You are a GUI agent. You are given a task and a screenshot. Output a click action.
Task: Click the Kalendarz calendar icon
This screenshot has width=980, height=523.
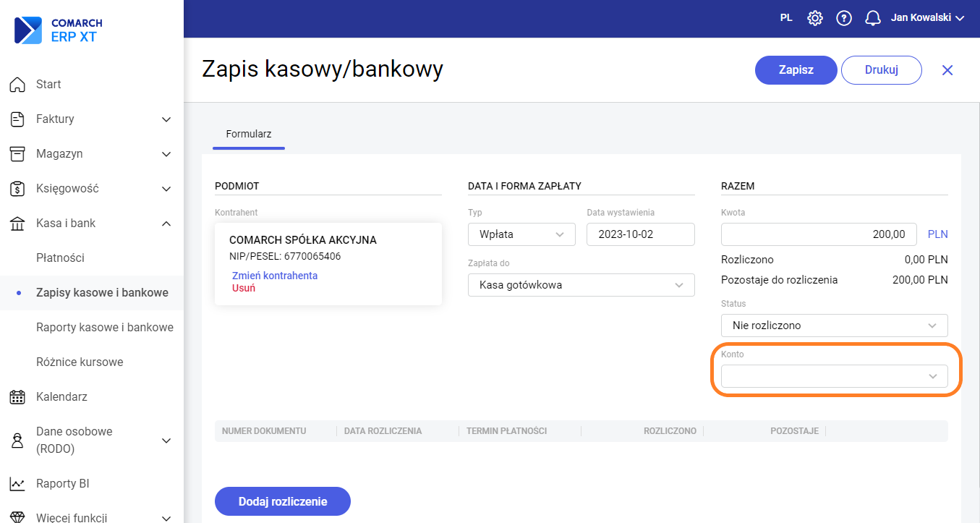(17, 397)
